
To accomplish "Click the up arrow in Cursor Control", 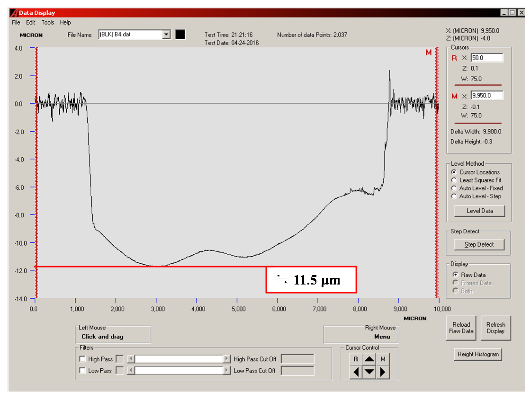I will 369,359.
